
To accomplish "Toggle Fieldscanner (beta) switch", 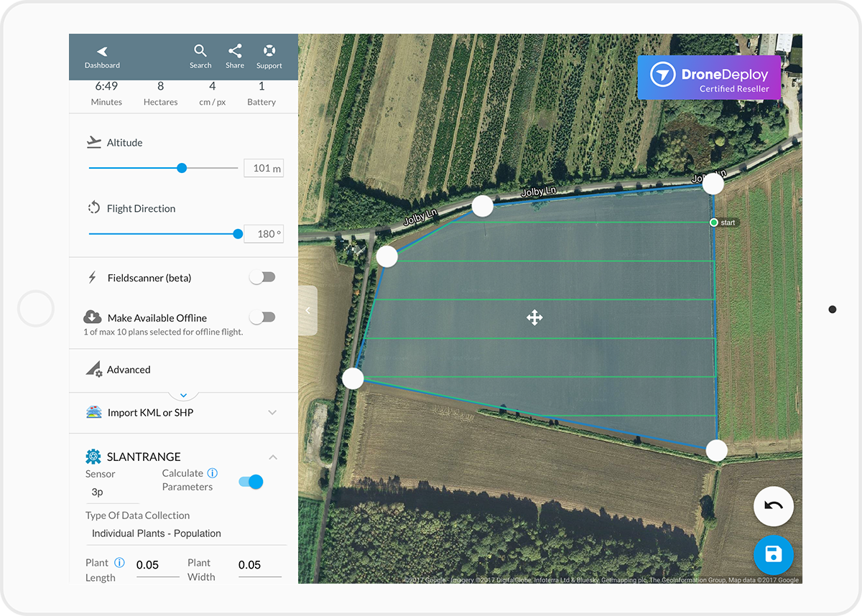I will pyautogui.click(x=262, y=278).
